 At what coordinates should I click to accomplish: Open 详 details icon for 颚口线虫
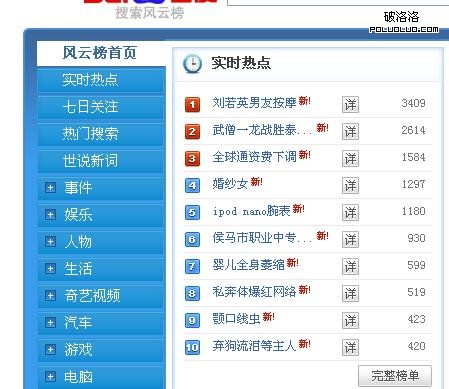350,321
